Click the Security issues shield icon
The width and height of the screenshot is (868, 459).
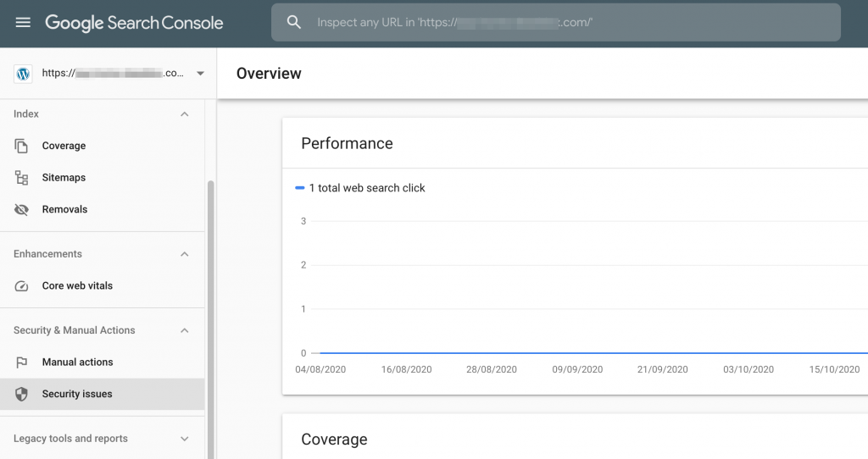click(x=22, y=394)
